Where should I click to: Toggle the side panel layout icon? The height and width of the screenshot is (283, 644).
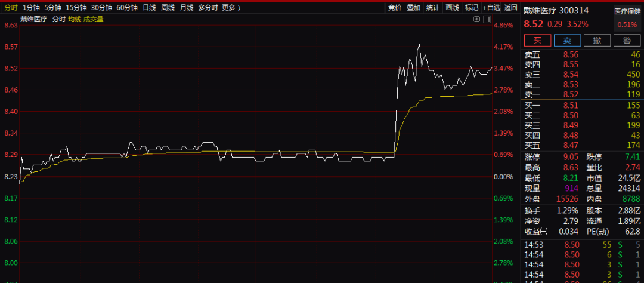tap(487, 19)
